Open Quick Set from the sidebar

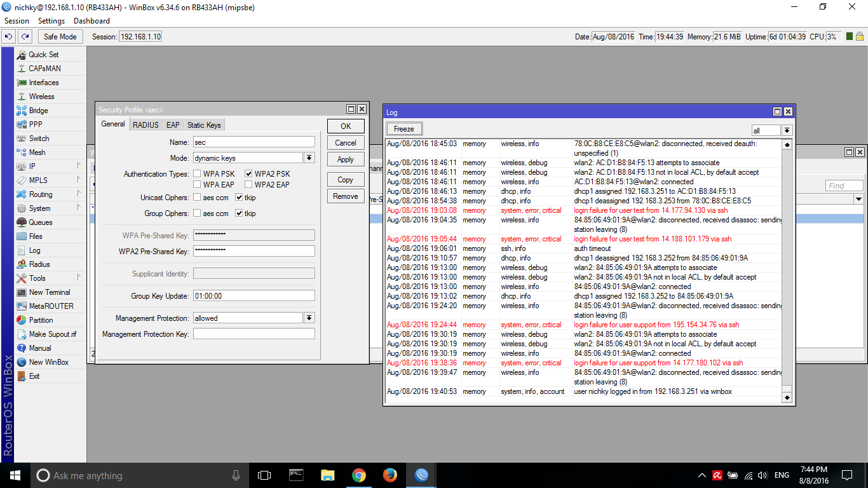click(x=43, y=55)
